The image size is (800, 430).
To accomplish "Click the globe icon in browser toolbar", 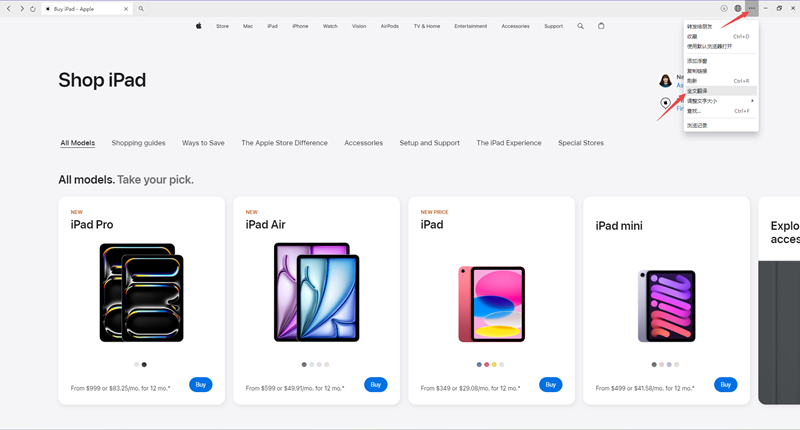I will pyautogui.click(x=738, y=8).
